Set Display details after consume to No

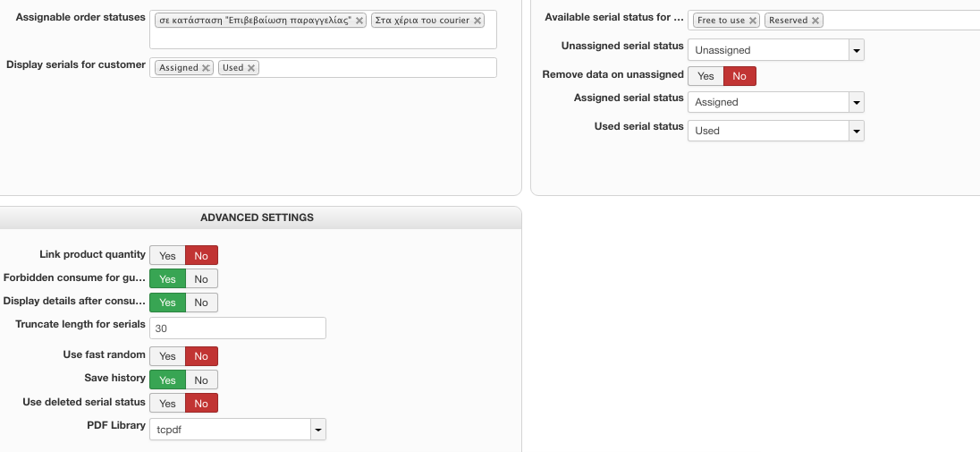click(201, 303)
